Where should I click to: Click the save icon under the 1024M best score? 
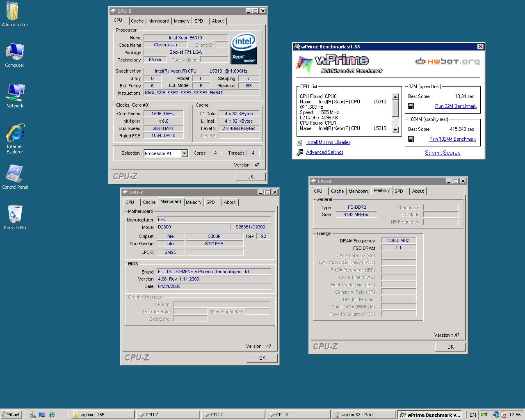(x=411, y=139)
